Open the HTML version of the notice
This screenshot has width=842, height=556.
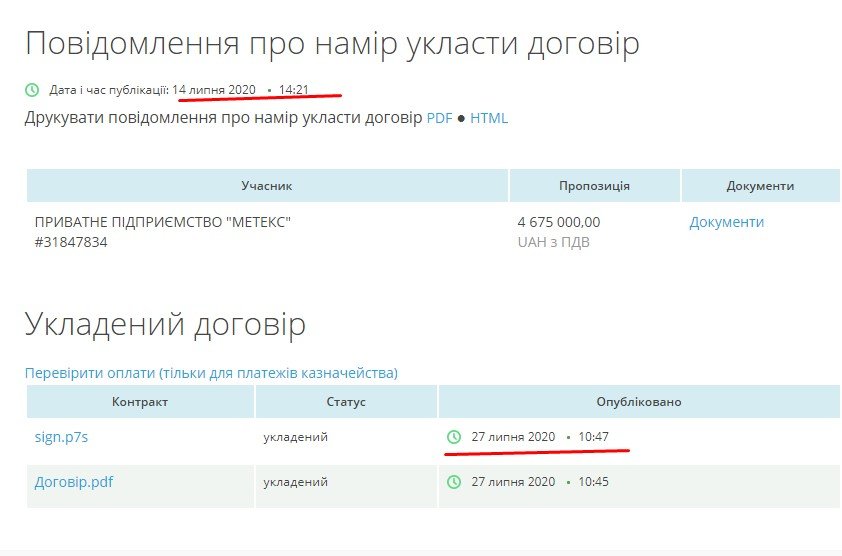click(x=489, y=118)
